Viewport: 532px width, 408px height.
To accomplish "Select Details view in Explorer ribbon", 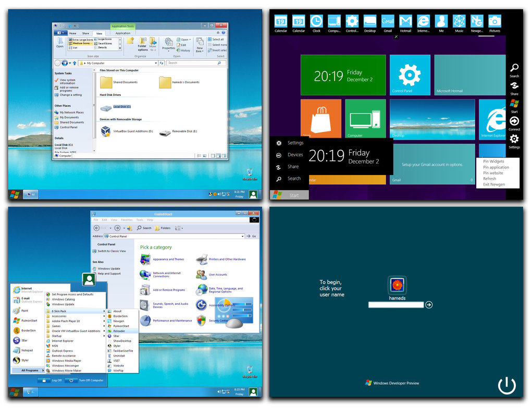I will (101, 47).
